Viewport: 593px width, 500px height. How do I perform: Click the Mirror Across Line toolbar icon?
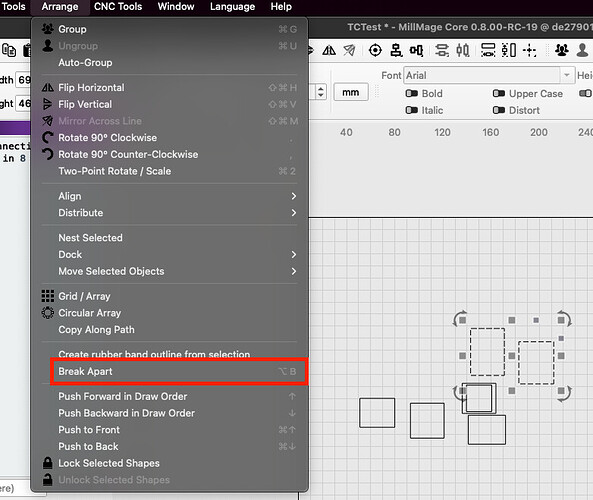(x=349, y=50)
